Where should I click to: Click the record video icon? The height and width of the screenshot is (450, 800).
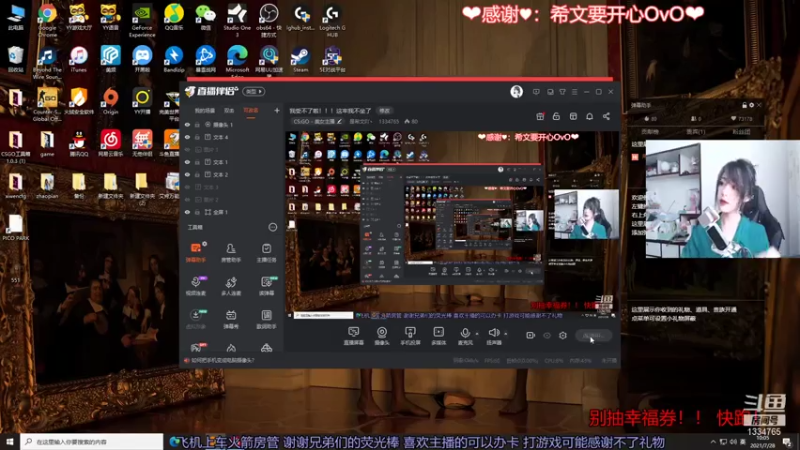tap(531, 335)
